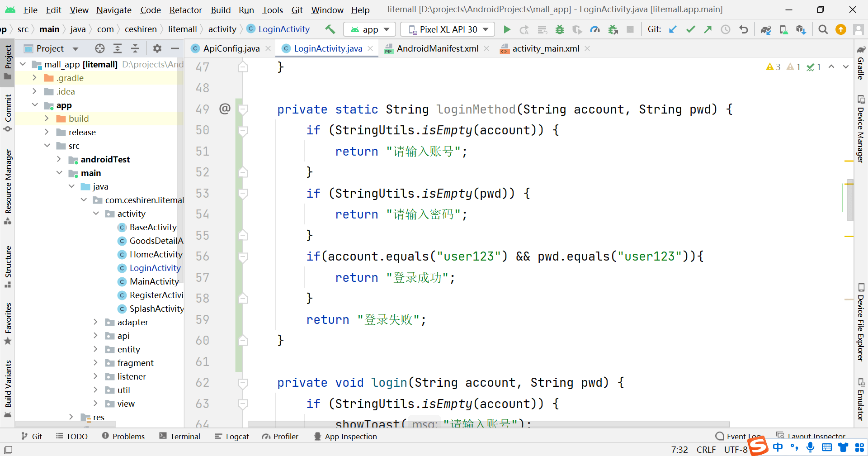Image resolution: width=868 pixels, height=456 pixels.
Task: Open the Logcat tool window
Action: tap(232, 436)
